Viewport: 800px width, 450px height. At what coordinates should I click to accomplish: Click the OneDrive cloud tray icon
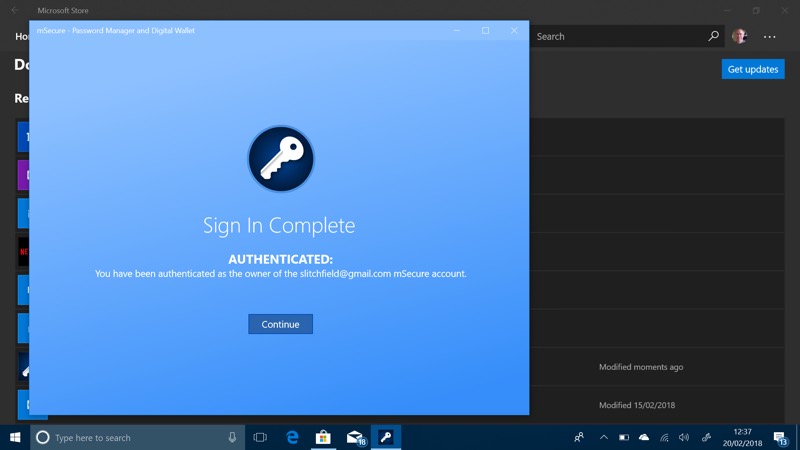644,437
